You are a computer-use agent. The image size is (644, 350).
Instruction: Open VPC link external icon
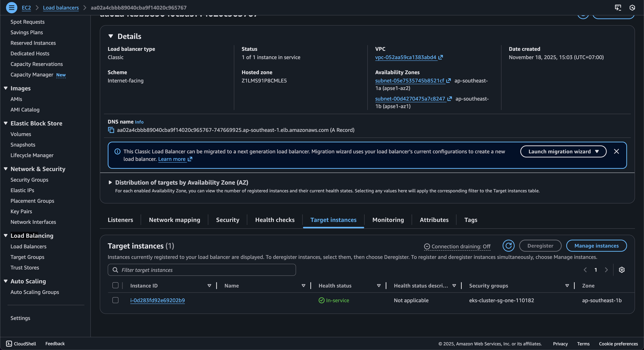441,57
